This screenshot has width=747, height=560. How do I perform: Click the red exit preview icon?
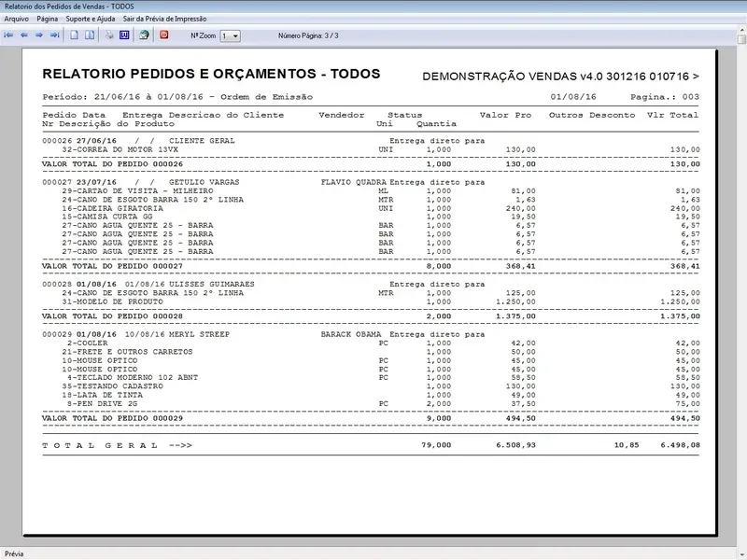point(164,35)
